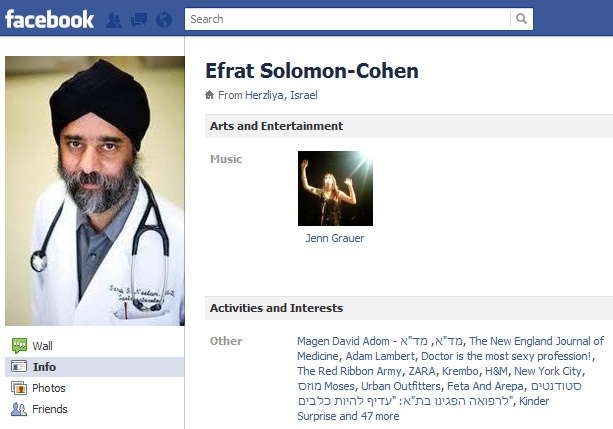Click the Jenn Grauer music thumbnail

tap(335, 188)
